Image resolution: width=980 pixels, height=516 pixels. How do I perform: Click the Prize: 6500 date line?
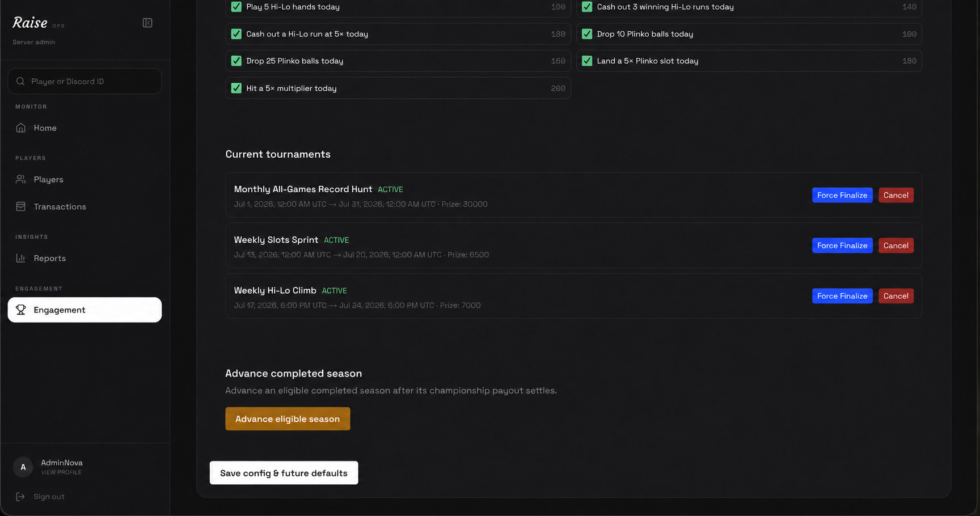coord(361,255)
